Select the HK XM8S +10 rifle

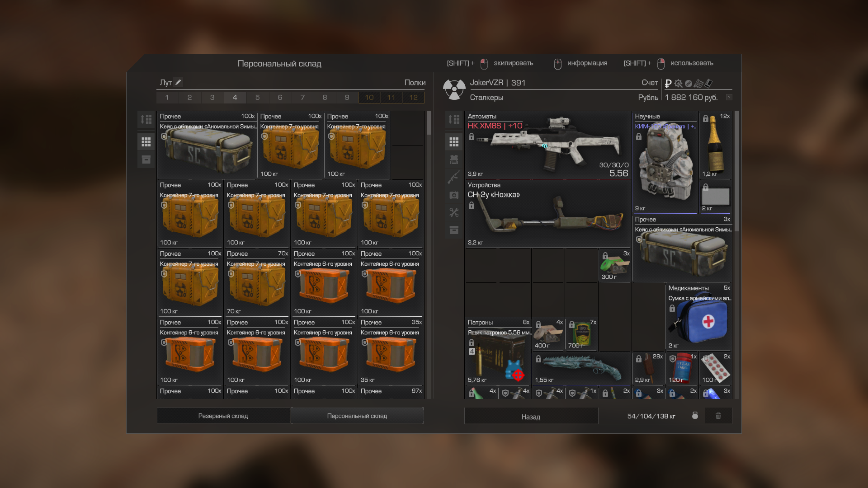pos(548,145)
